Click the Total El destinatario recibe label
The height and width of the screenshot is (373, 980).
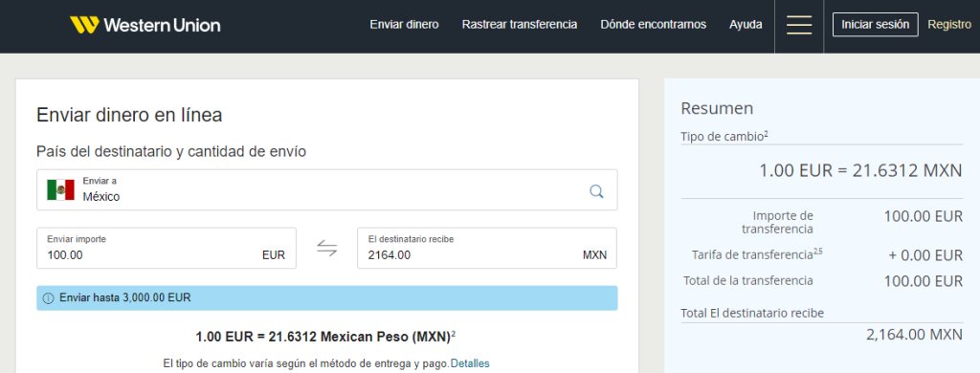[x=752, y=313]
